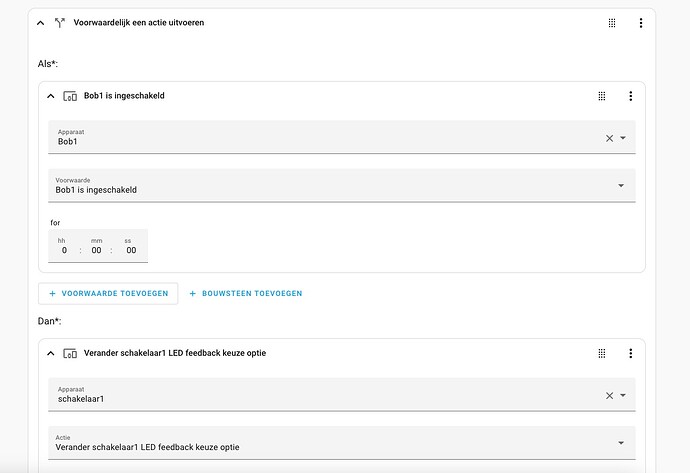Click the device icon beside Bob1 is ingeschakeld

pyautogui.click(x=70, y=96)
